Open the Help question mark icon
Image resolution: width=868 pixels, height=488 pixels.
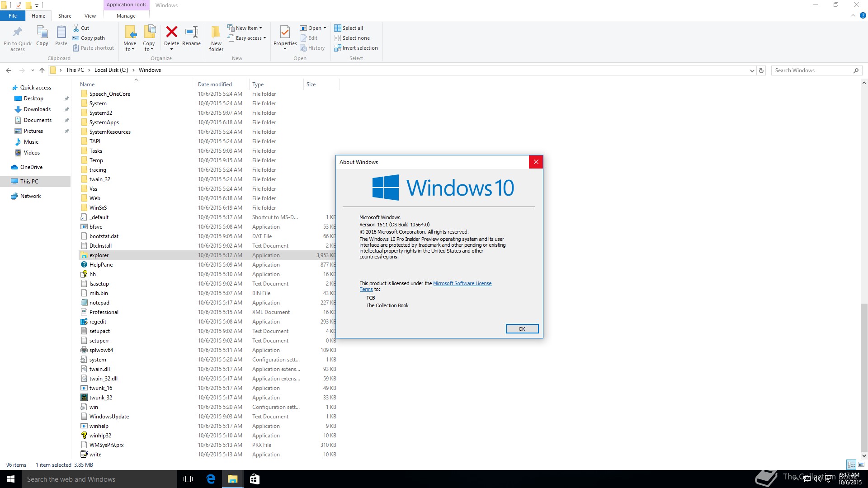pos(863,15)
